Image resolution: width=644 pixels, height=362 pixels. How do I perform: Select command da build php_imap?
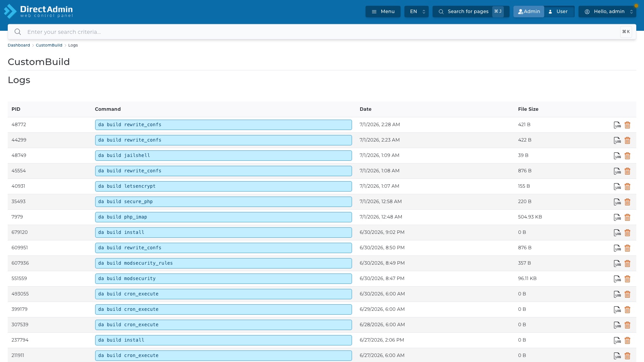point(223,217)
